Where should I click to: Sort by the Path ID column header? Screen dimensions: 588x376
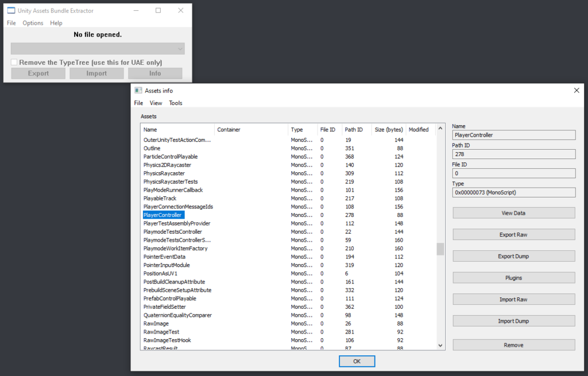[357, 130]
